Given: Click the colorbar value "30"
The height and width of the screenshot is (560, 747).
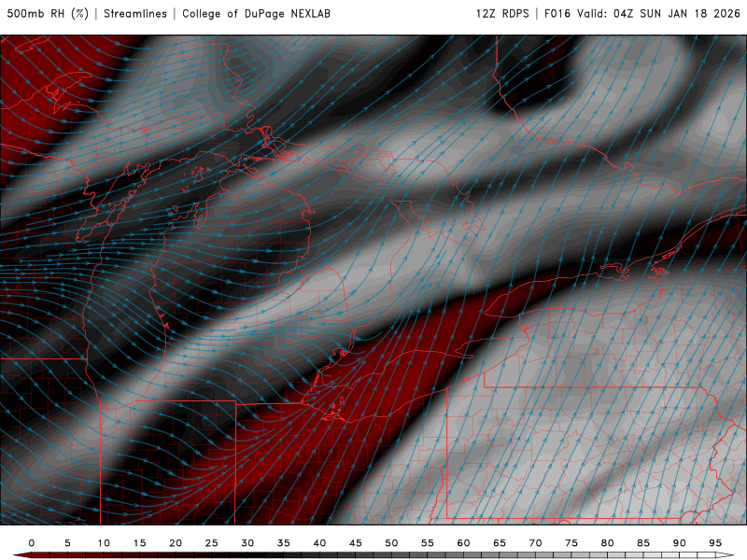Looking at the screenshot, I should tap(247, 543).
